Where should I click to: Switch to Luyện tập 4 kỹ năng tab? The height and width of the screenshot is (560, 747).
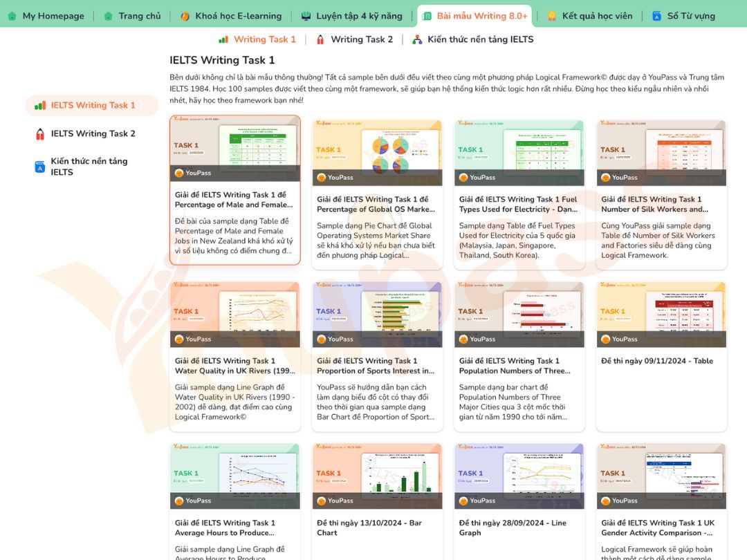[x=352, y=16]
